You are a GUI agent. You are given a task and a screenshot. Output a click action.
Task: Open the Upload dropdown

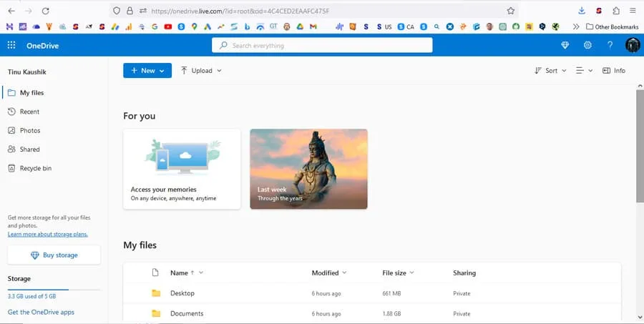(201, 71)
